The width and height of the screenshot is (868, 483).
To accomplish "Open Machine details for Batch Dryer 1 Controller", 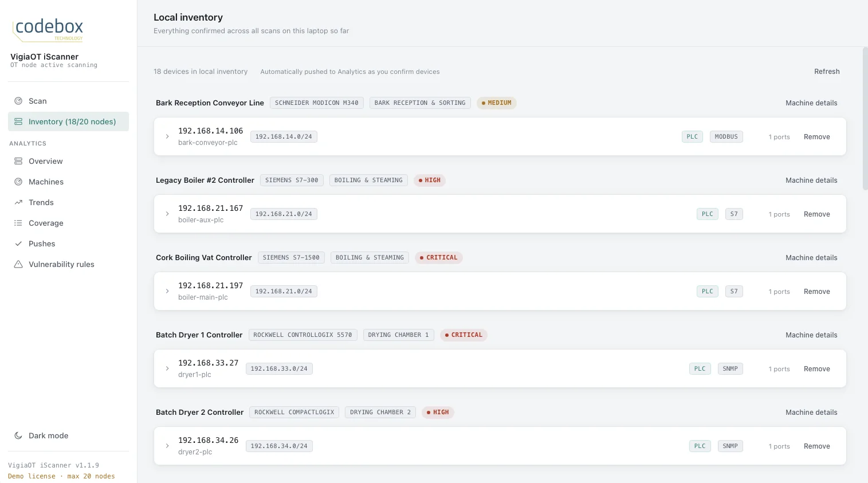I will [x=811, y=335].
